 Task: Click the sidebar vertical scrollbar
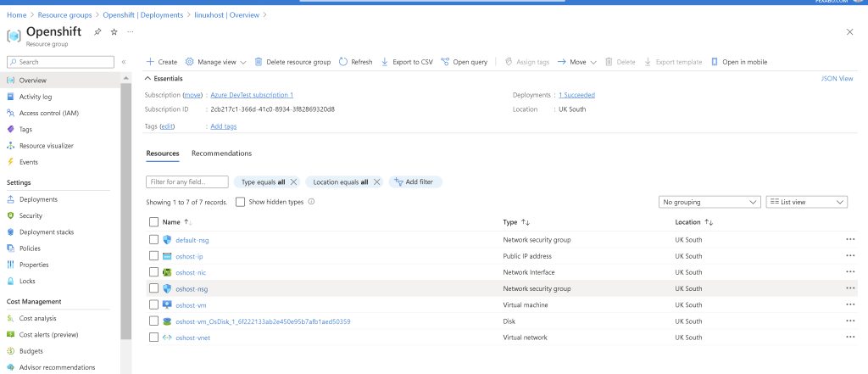click(126, 210)
